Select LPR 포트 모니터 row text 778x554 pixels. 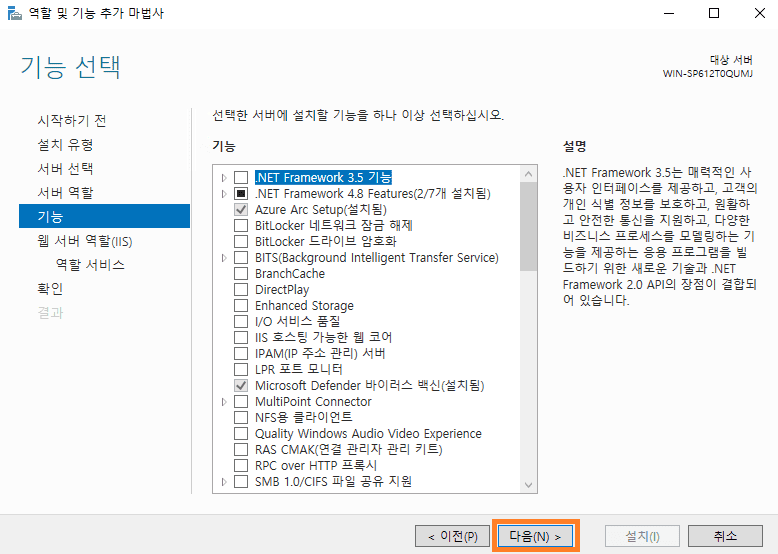(x=299, y=369)
